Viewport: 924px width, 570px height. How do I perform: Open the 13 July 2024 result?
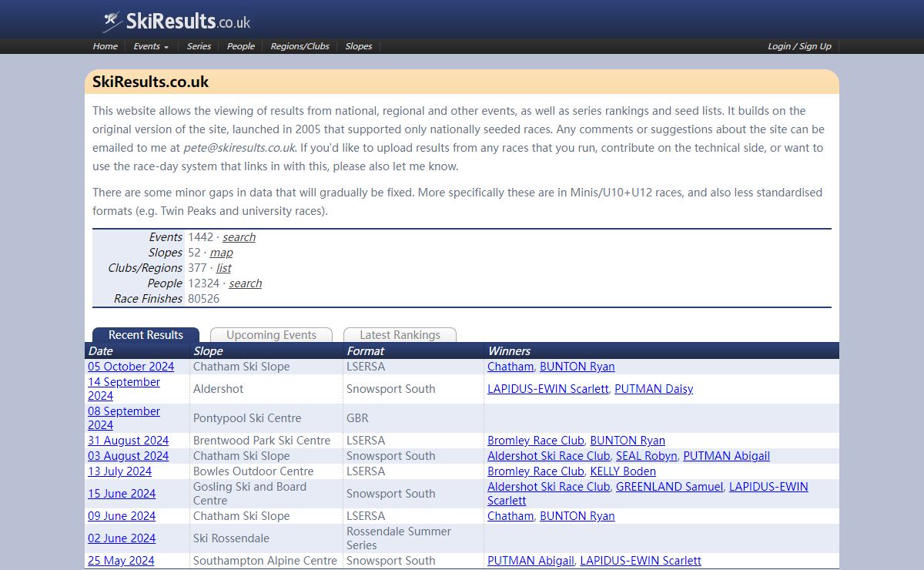click(119, 471)
